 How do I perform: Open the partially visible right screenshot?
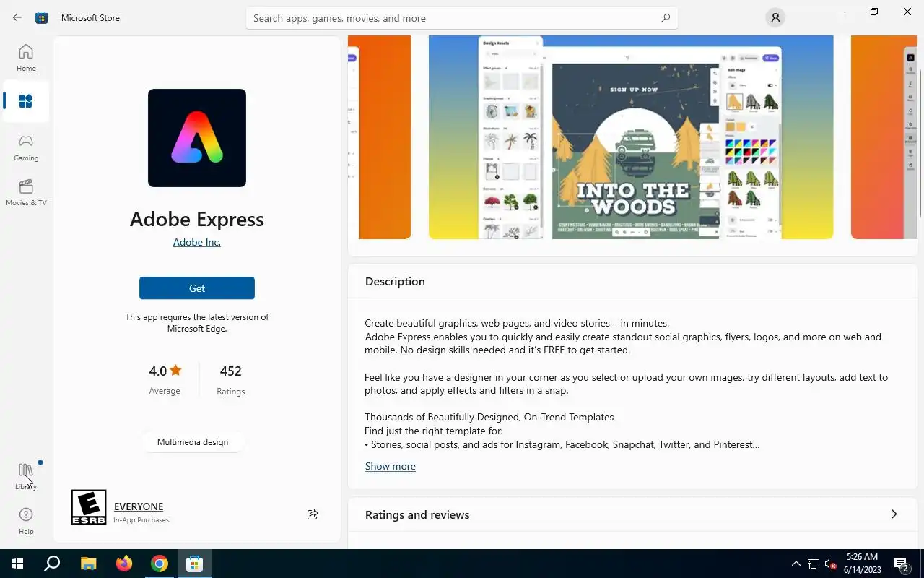(884, 137)
